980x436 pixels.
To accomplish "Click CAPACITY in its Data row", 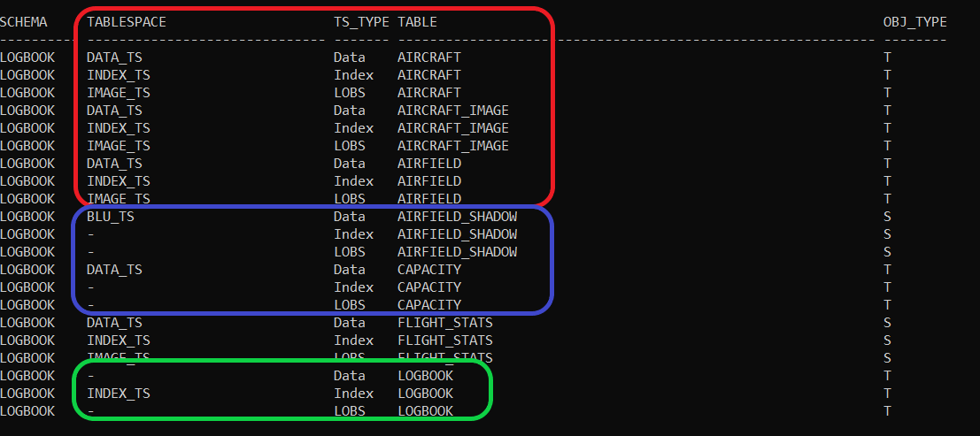I will pyautogui.click(x=428, y=270).
